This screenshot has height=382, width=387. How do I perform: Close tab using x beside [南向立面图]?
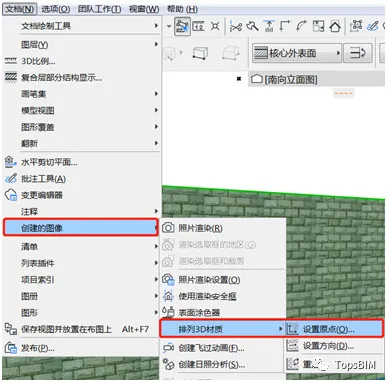tap(239, 79)
